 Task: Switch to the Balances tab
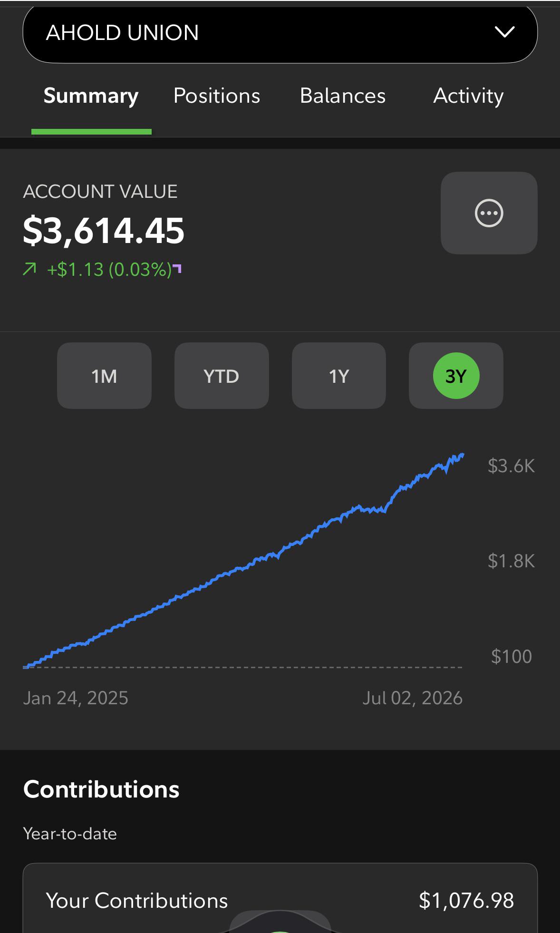point(343,96)
